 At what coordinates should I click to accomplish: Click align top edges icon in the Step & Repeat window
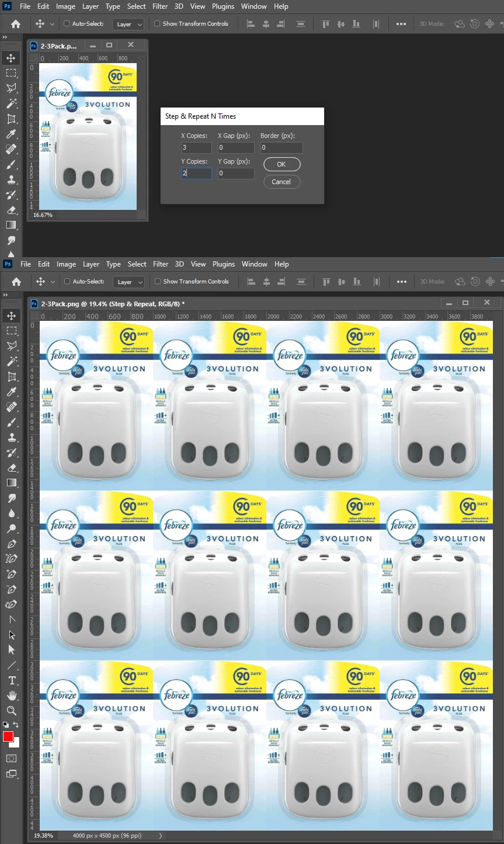pos(326,24)
